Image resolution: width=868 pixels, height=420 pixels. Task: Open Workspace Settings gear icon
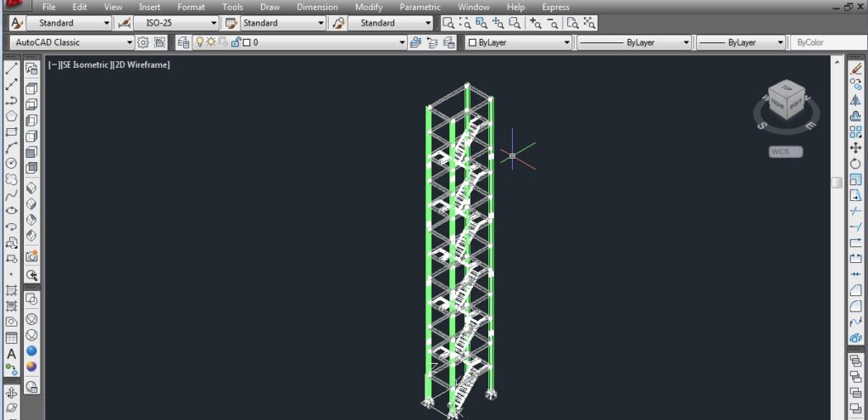[x=142, y=42]
